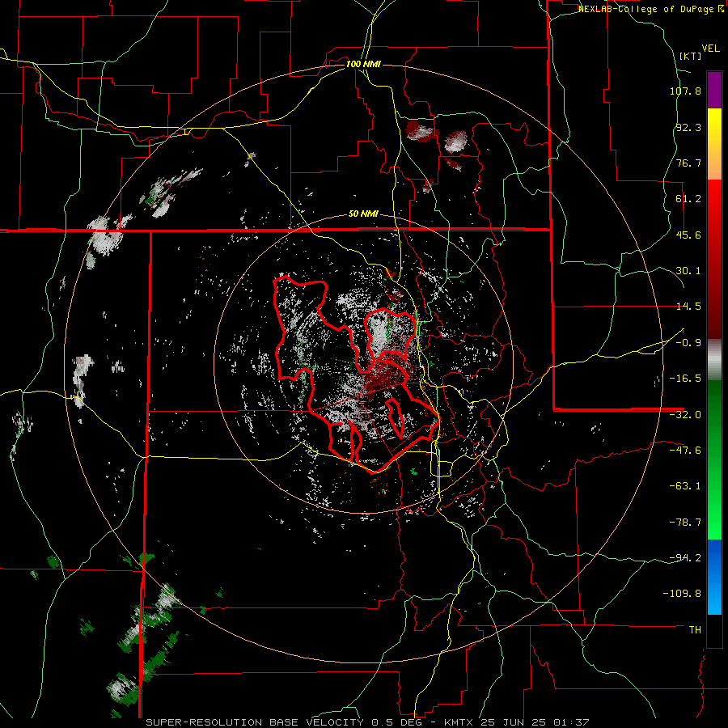Select the 107.8 value on the velocity scale
Image resolution: width=728 pixels, height=728 pixels.
[x=685, y=91]
